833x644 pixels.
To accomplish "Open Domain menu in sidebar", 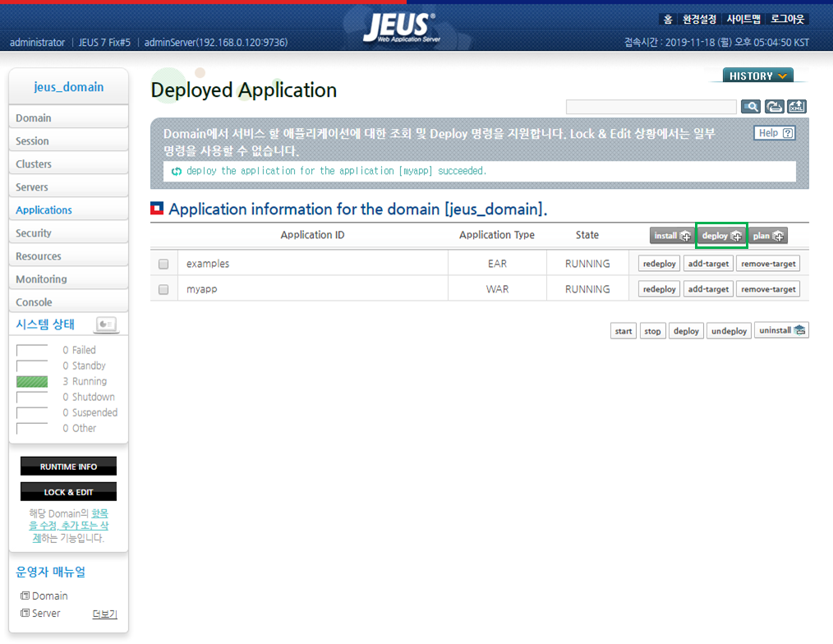I will (68, 118).
